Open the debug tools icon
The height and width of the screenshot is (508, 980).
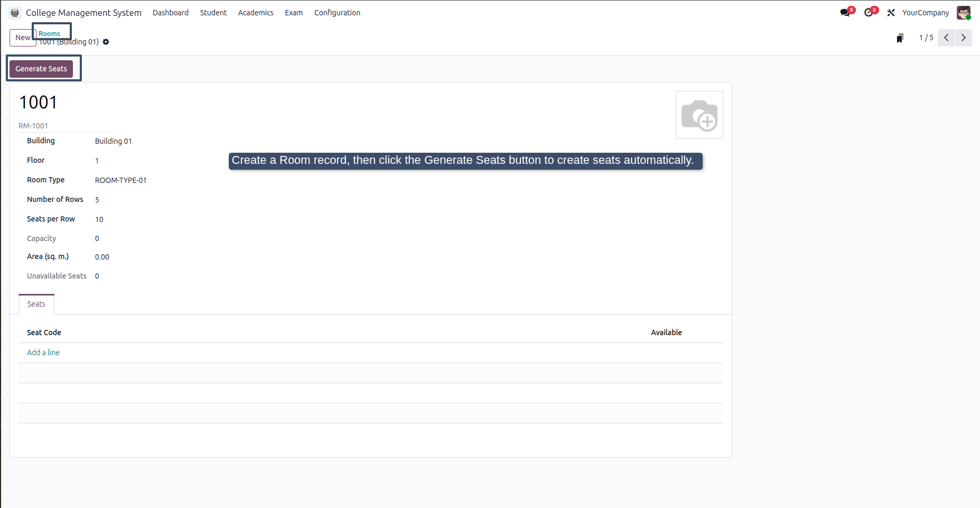891,13
